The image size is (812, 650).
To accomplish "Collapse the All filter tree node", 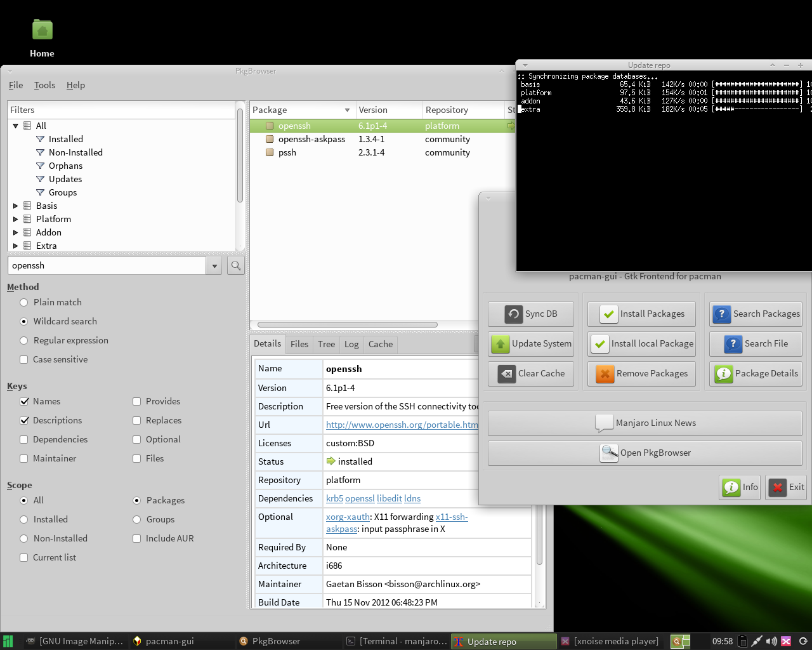I will coord(15,126).
